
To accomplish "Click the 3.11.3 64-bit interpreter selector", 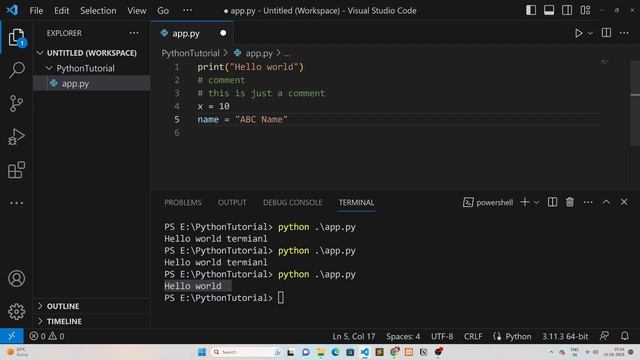I will [x=565, y=336].
